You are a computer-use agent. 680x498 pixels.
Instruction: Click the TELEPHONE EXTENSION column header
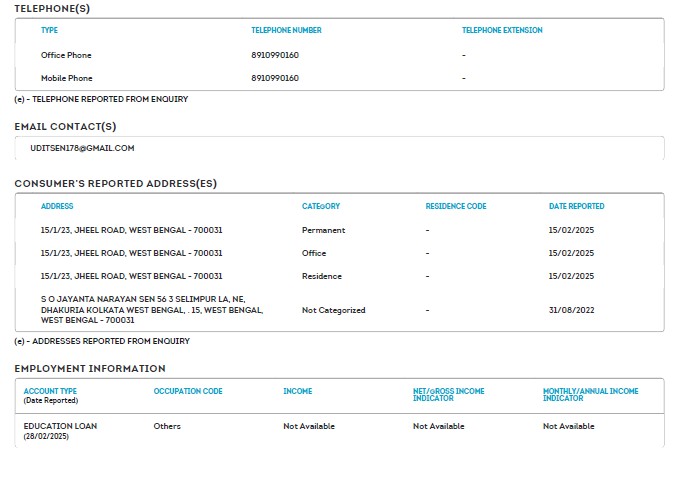pos(502,31)
